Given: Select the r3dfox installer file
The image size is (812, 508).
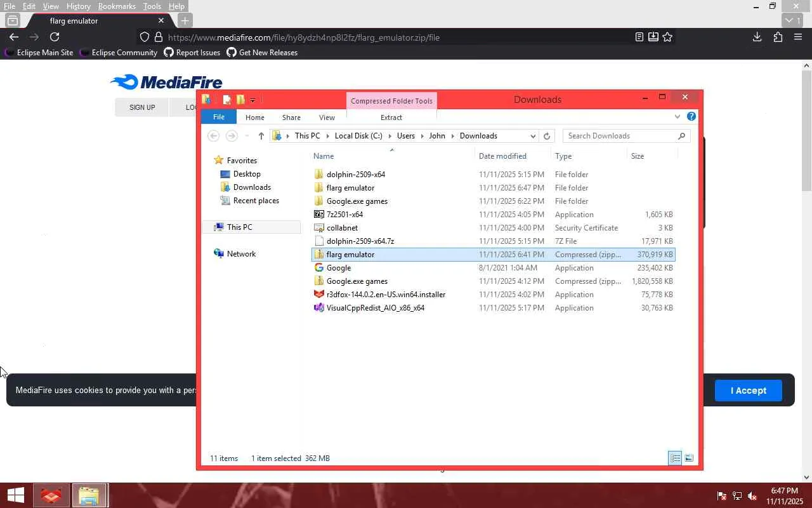Looking at the screenshot, I should tap(493, 295).
